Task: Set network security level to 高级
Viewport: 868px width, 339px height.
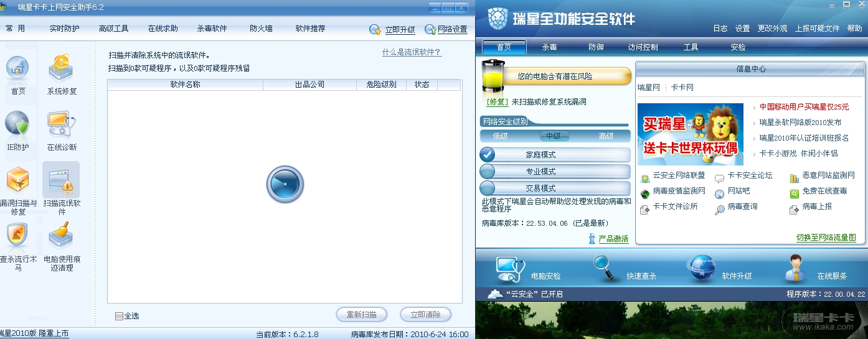Action: point(606,136)
